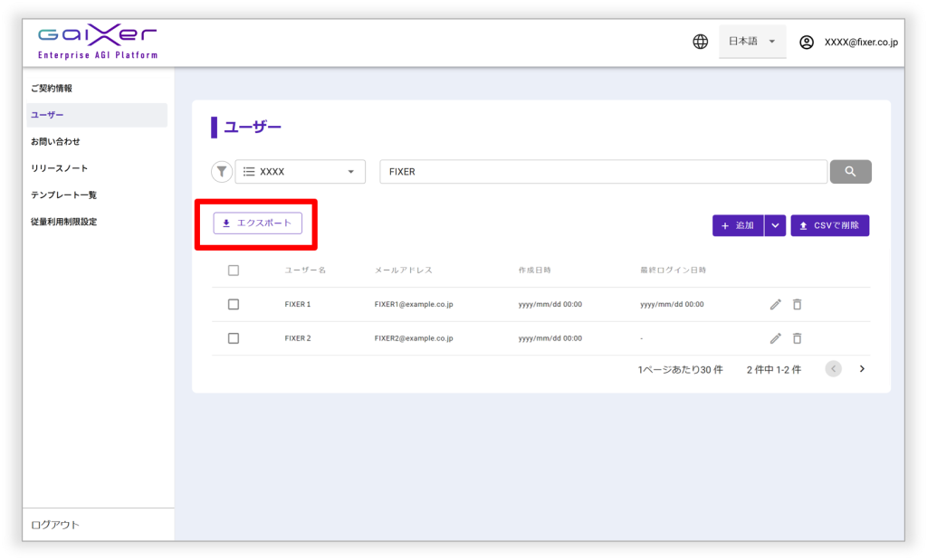Click the filter funnel icon

(x=222, y=172)
